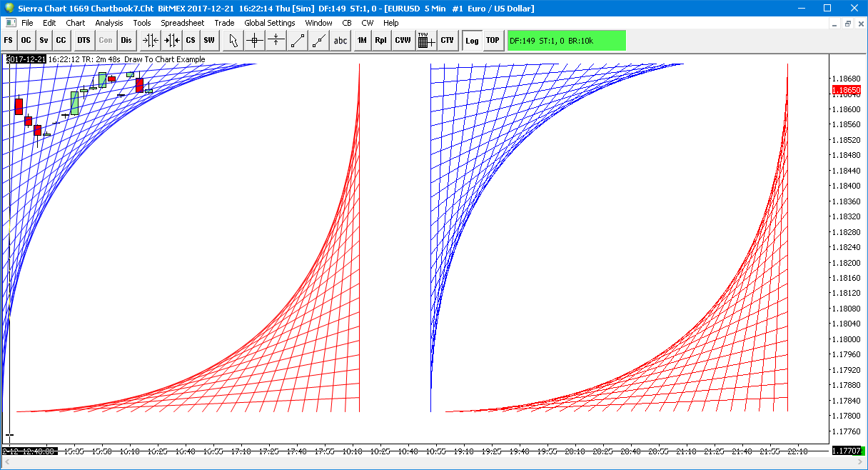This screenshot has width=868, height=470.
Task: Click the table grid plus icon
Action: click(x=426, y=41)
